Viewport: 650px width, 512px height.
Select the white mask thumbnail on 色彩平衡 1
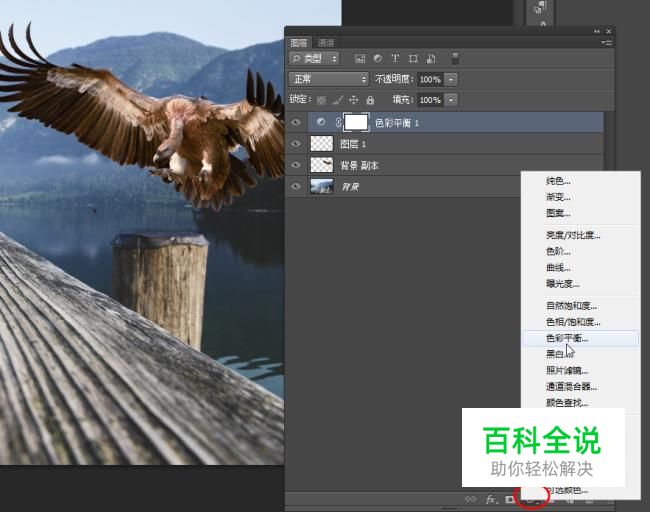(x=356, y=122)
